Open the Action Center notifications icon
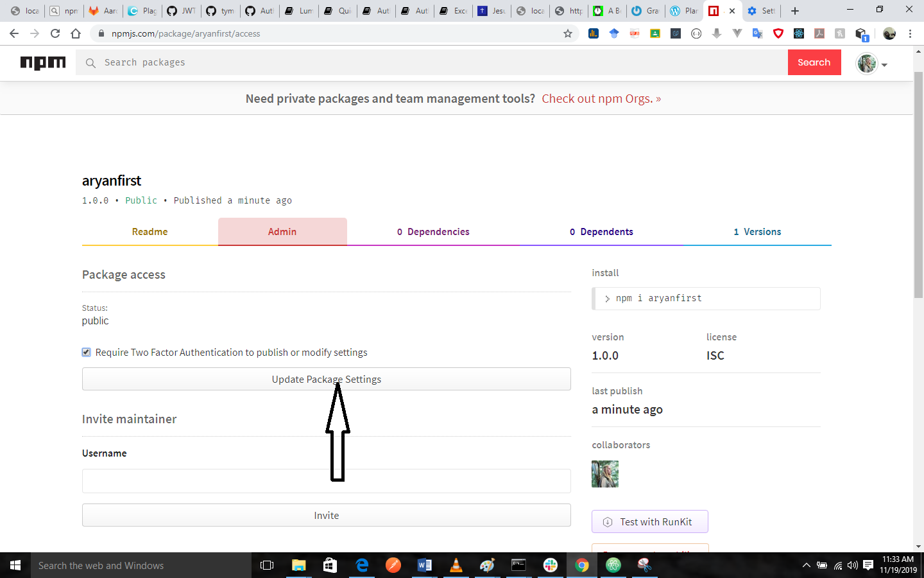Image resolution: width=924 pixels, height=578 pixels. tap(868, 565)
